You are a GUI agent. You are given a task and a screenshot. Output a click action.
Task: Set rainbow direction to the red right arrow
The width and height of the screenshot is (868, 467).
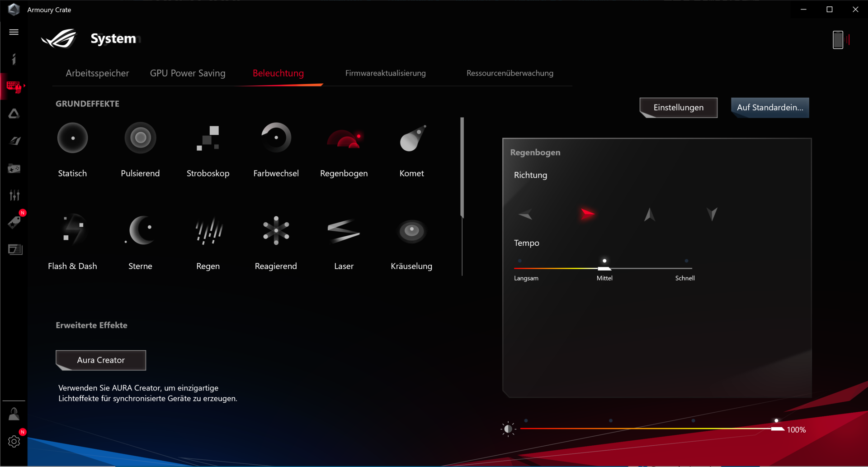point(587,214)
